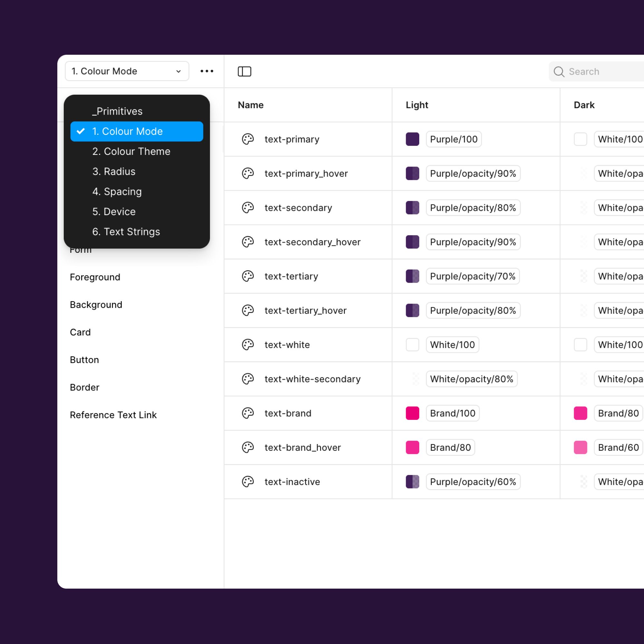Choose 6. Text Strings from the menu
The height and width of the screenshot is (644, 644).
[x=137, y=232]
